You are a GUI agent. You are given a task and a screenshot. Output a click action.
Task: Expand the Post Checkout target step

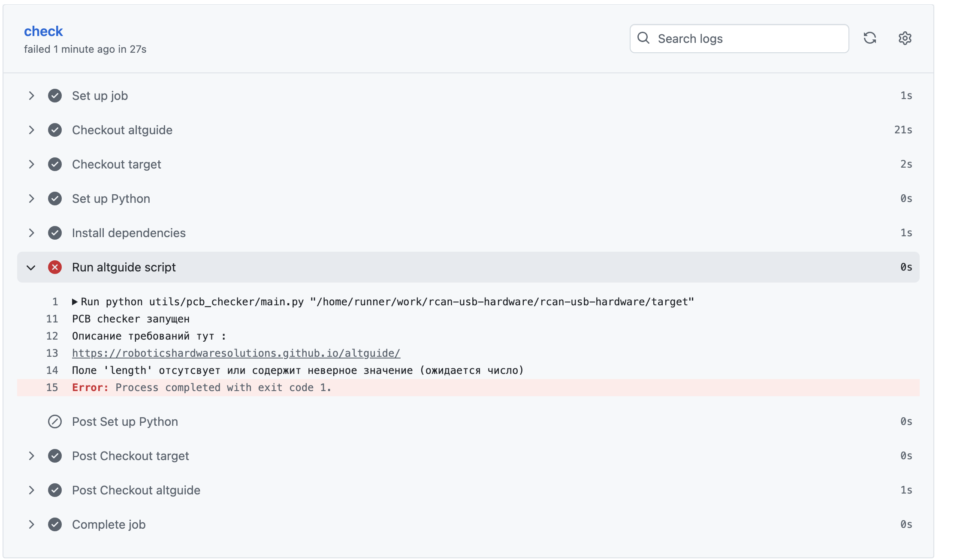coord(31,456)
